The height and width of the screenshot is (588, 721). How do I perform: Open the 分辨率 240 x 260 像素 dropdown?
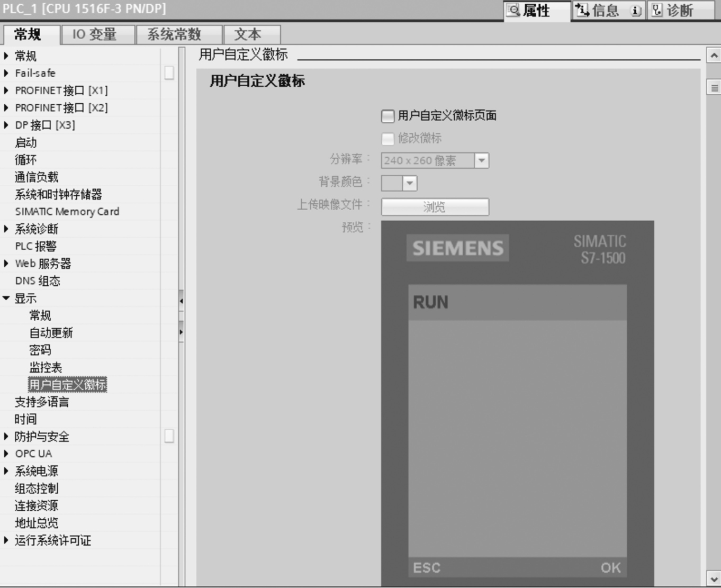pos(481,160)
